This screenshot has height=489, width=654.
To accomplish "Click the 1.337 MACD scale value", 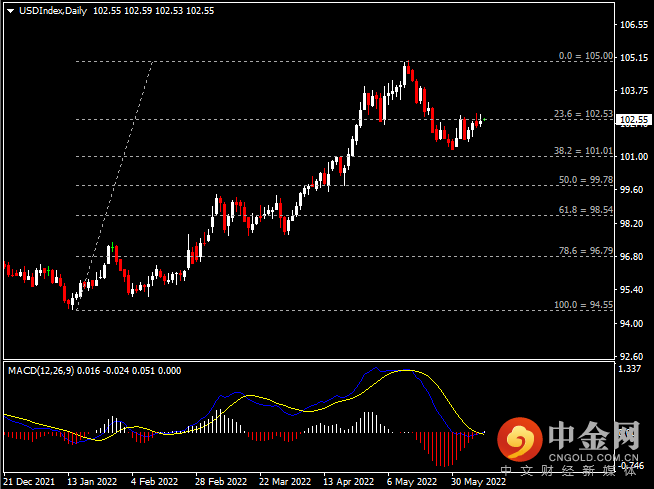I will (x=629, y=369).
